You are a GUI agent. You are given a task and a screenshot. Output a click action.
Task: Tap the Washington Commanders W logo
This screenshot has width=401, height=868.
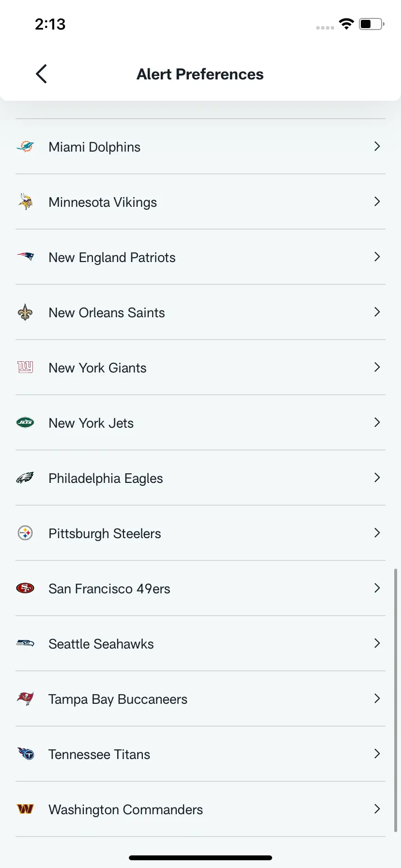(x=25, y=809)
